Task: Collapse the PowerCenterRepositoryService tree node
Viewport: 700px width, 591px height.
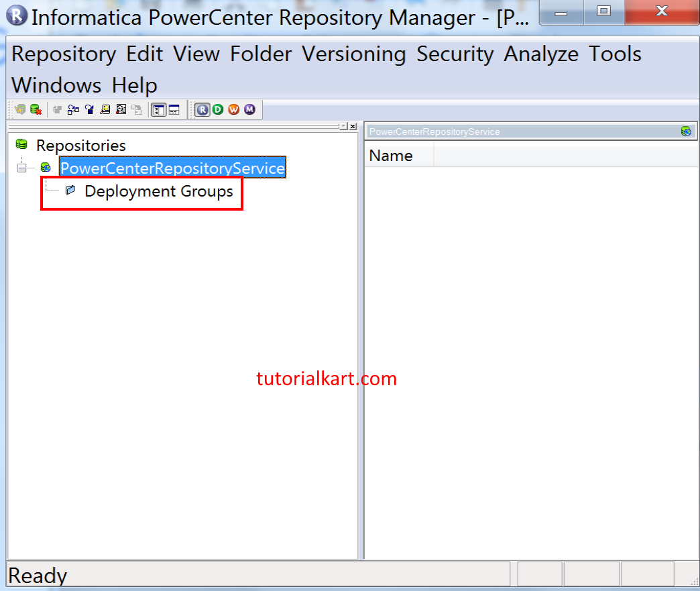Action: tap(21, 168)
